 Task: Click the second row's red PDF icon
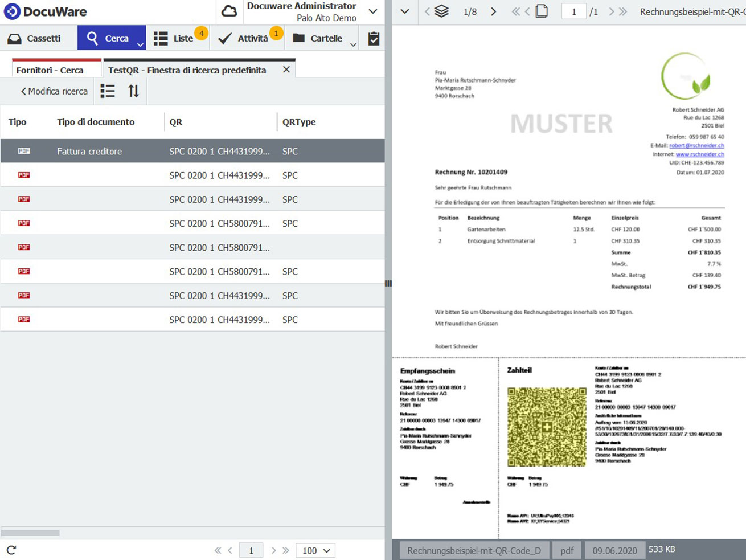click(24, 175)
